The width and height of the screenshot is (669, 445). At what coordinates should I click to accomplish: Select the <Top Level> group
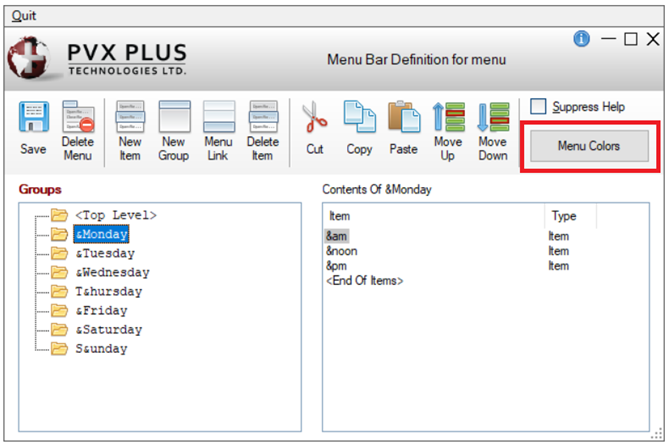click(115, 215)
